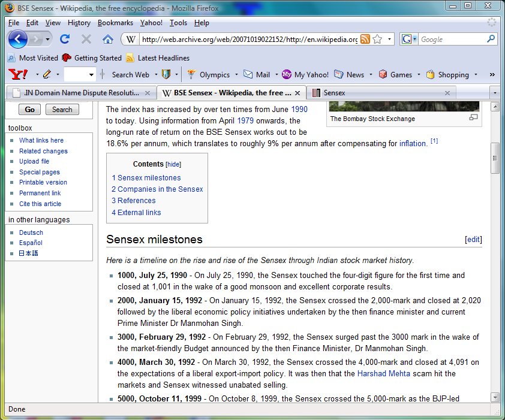Click the Yahoo! Y! logo in toolbar
This screenshot has width=505, height=420.
point(18,74)
